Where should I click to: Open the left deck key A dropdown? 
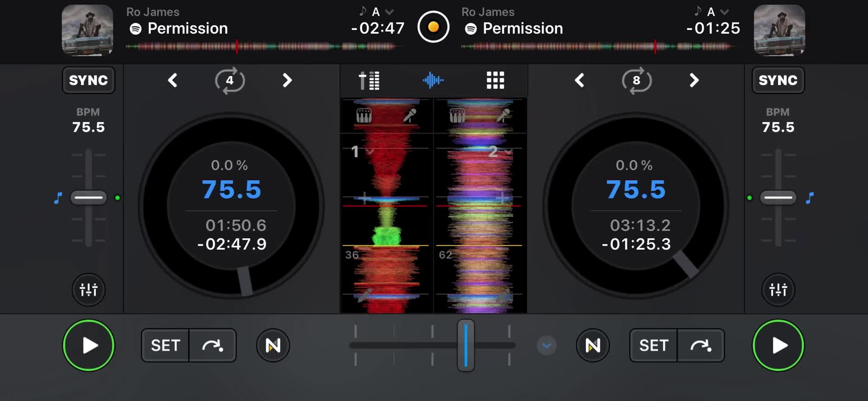tap(377, 12)
